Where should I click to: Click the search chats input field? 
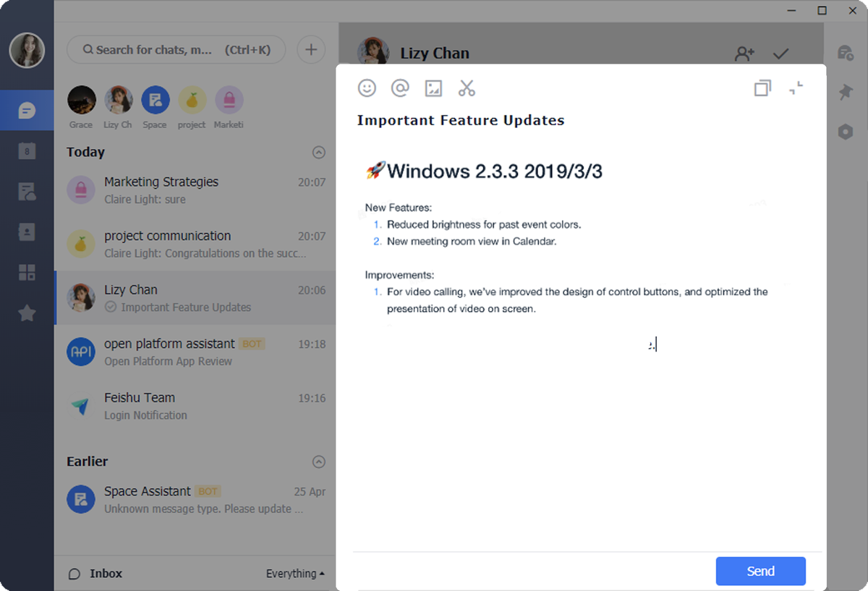coord(176,50)
